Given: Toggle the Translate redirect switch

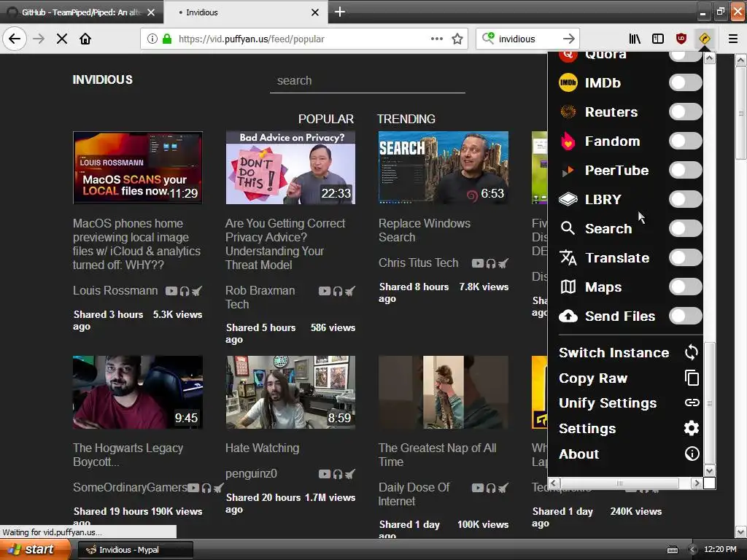Looking at the screenshot, I should pyautogui.click(x=685, y=257).
